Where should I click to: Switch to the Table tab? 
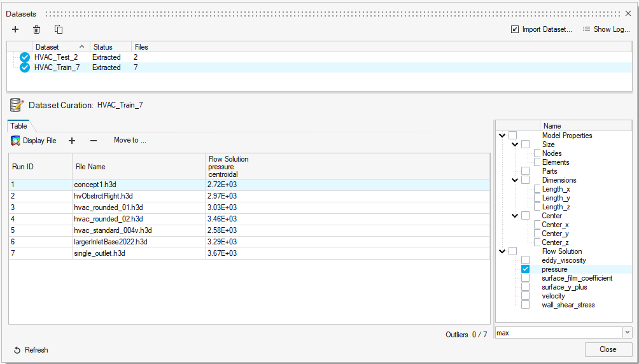point(18,126)
